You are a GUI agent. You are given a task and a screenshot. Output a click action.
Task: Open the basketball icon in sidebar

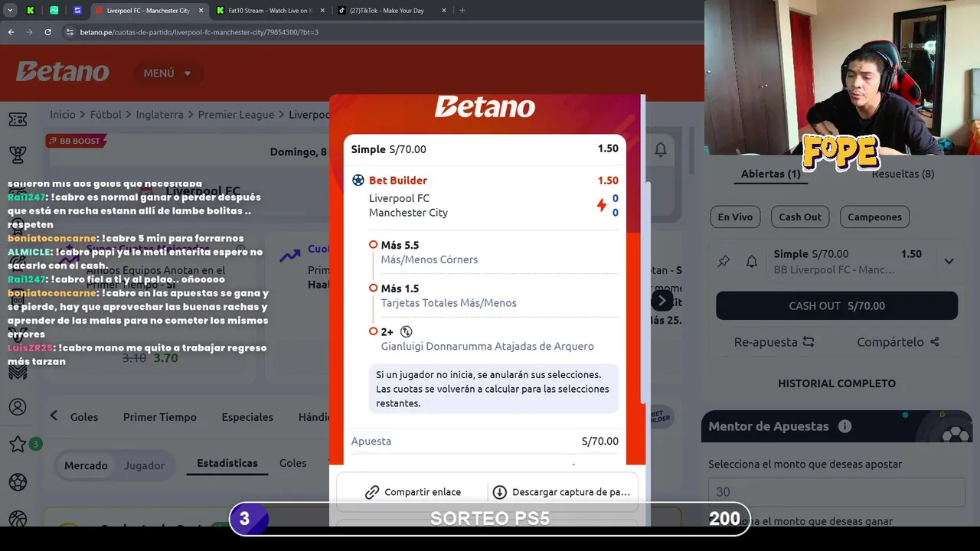pos(18,518)
